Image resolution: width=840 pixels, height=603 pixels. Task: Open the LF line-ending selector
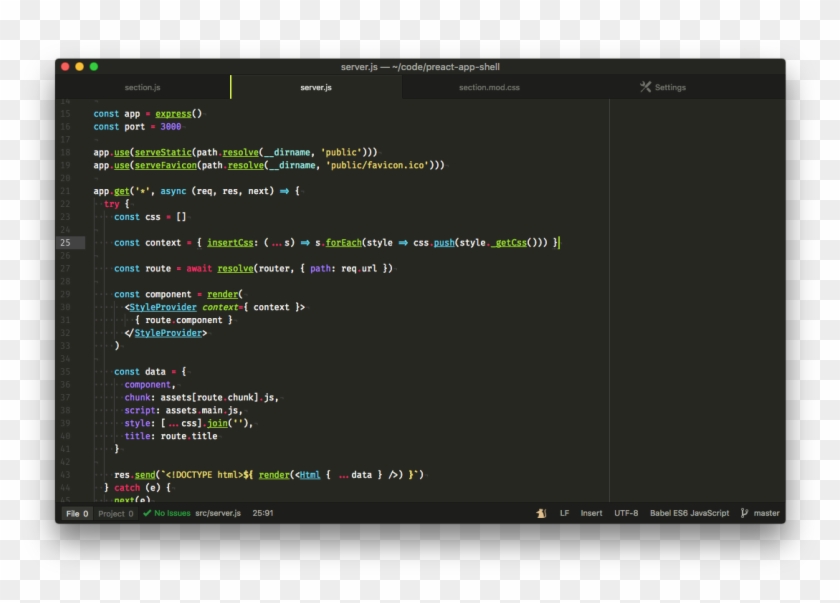tap(566, 512)
